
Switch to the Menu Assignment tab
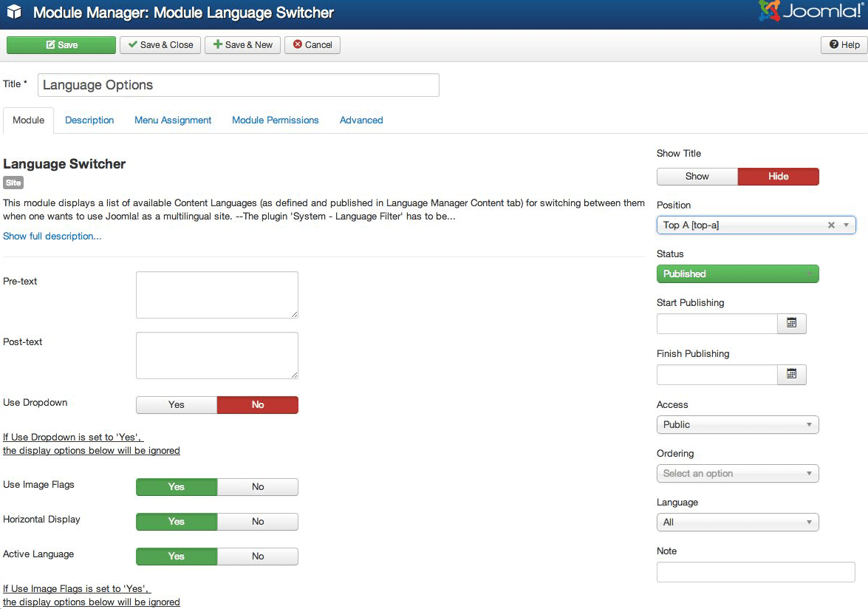(173, 120)
